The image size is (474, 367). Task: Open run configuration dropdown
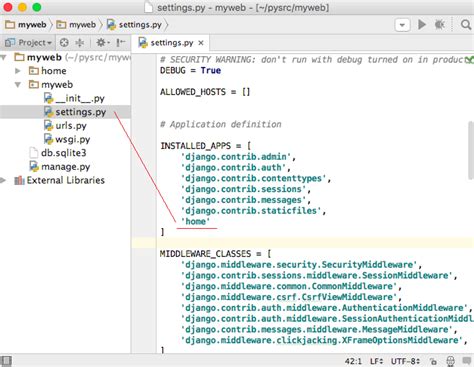[402, 25]
